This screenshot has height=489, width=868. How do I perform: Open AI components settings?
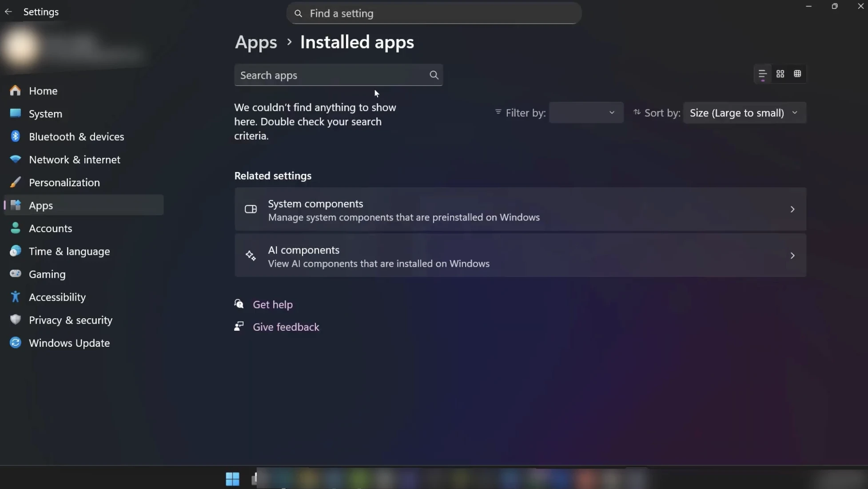(520, 256)
